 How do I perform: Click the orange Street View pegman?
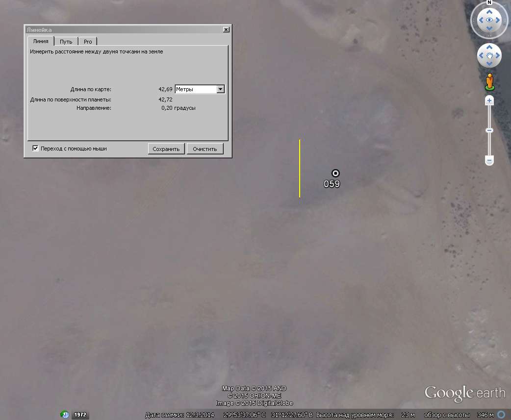click(489, 82)
